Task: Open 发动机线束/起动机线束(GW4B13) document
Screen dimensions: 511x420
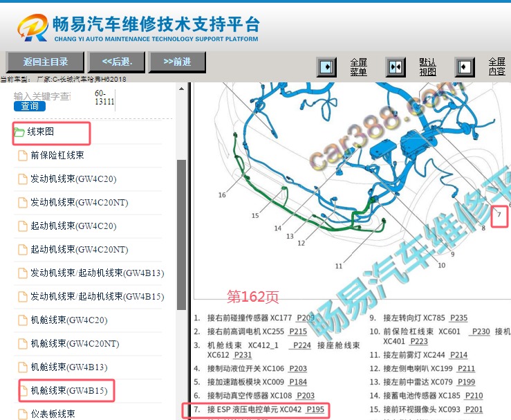Action: click(97, 273)
